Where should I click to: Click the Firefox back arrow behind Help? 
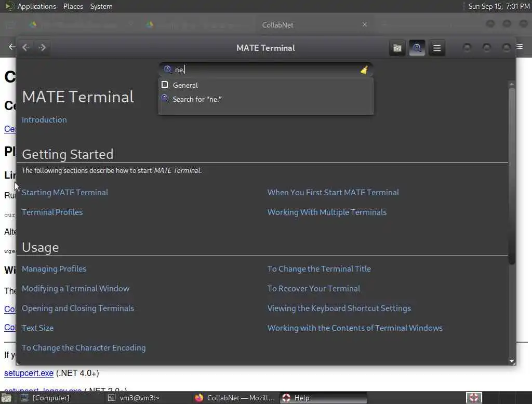point(12,47)
